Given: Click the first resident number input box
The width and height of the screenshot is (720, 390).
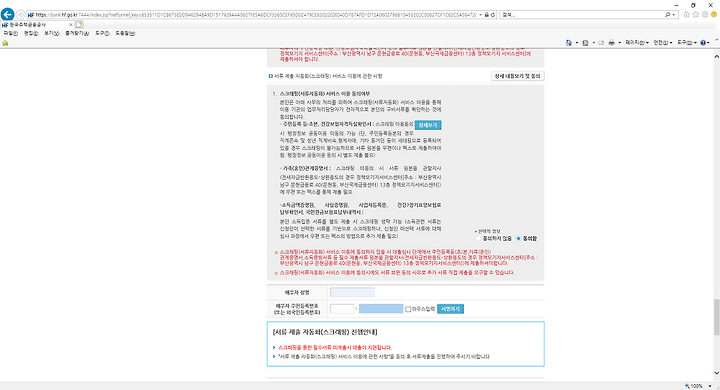Looking at the screenshot, I should click(x=342, y=309).
